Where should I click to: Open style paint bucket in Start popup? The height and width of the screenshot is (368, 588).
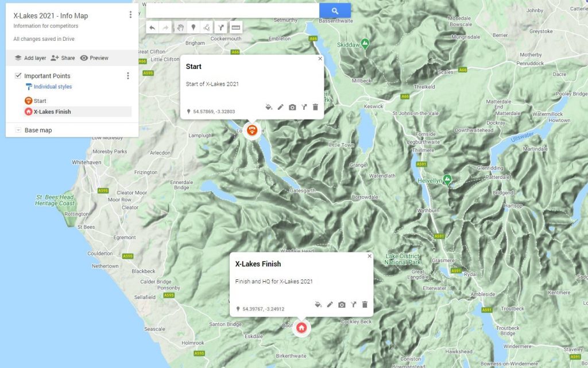pos(269,107)
